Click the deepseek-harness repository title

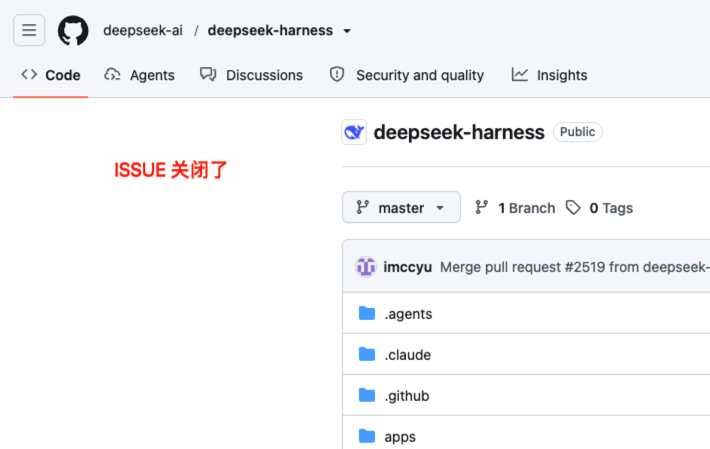[459, 132]
